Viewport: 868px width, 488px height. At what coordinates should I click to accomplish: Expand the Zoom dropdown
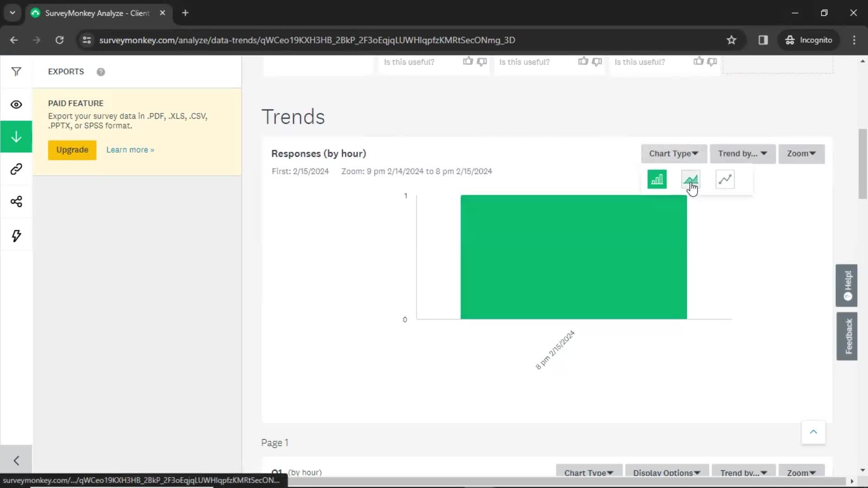pos(801,153)
